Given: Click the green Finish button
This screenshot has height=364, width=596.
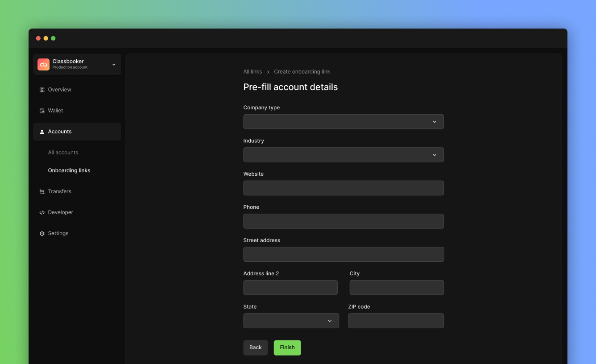Looking at the screenshot, I should click(287, 347).
